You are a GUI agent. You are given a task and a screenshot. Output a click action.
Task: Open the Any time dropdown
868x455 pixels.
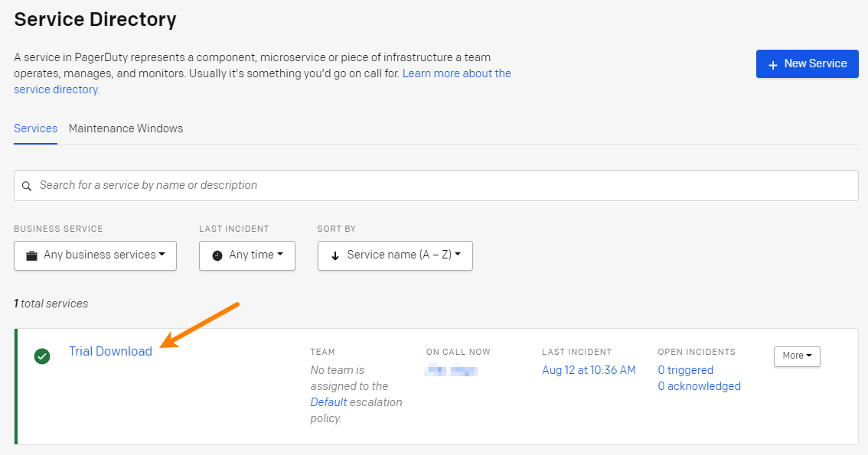[x=247, y=255]
